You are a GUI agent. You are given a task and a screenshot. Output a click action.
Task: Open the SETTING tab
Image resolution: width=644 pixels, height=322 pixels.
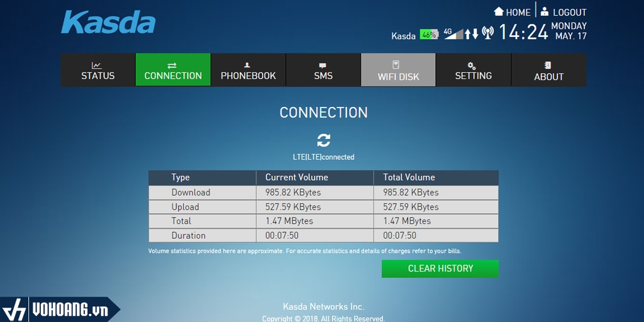tap(474, 70)
